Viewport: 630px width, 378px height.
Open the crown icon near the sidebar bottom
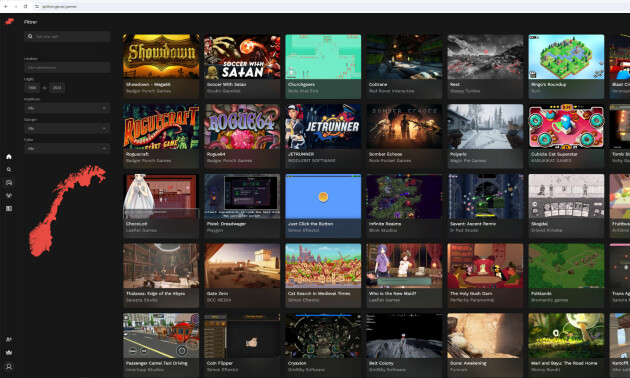pos(9,353)
